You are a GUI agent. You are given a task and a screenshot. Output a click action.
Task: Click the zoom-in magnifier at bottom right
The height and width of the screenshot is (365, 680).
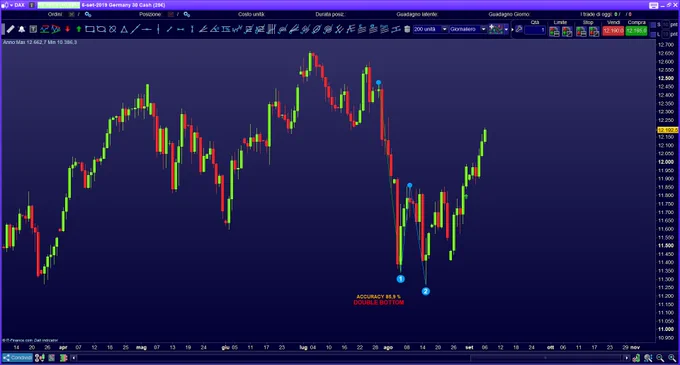coord(672,358)
